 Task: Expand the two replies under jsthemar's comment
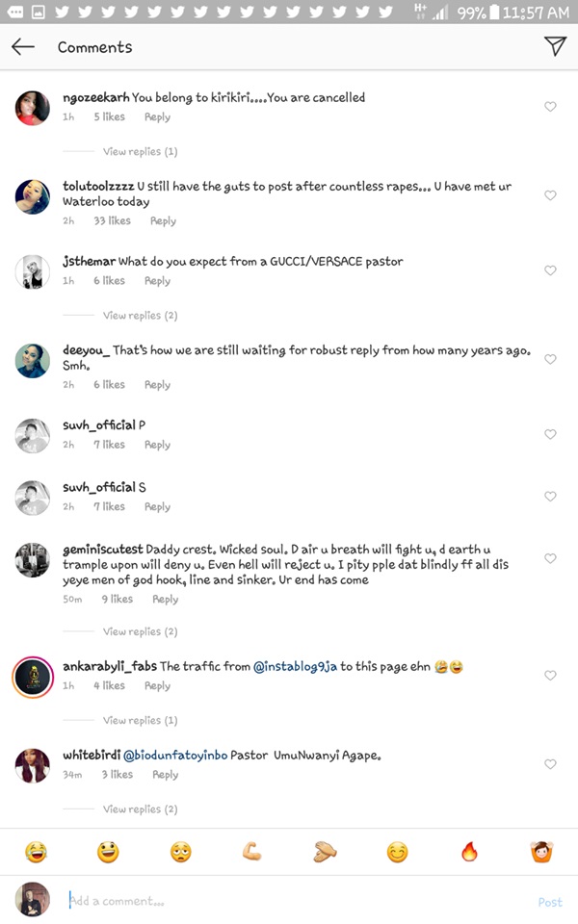point(140,316)
